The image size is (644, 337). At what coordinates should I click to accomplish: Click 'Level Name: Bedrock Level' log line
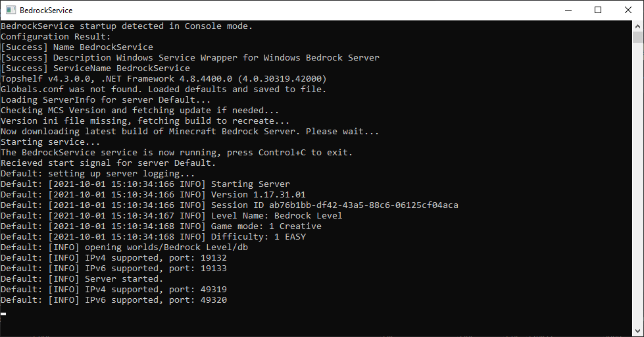pyautogui.click(x=171, y=216)
